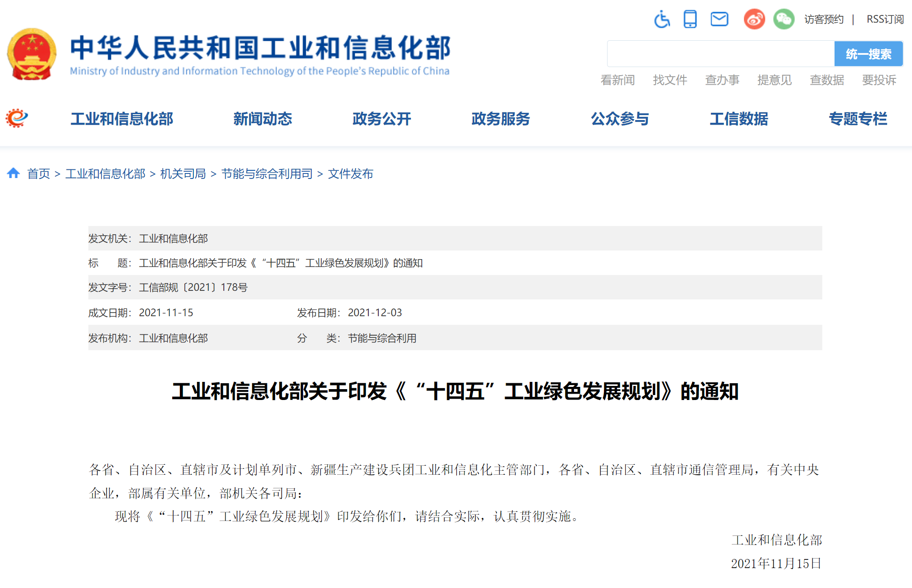Open the 新闻动态 navigation menu
912x588 pixels.
click(x=263, y=119)
